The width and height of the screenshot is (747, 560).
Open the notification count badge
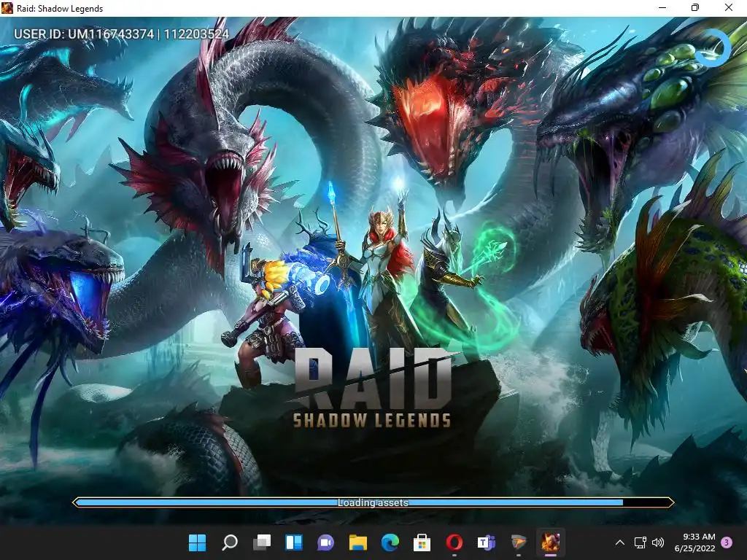[727, 542]
